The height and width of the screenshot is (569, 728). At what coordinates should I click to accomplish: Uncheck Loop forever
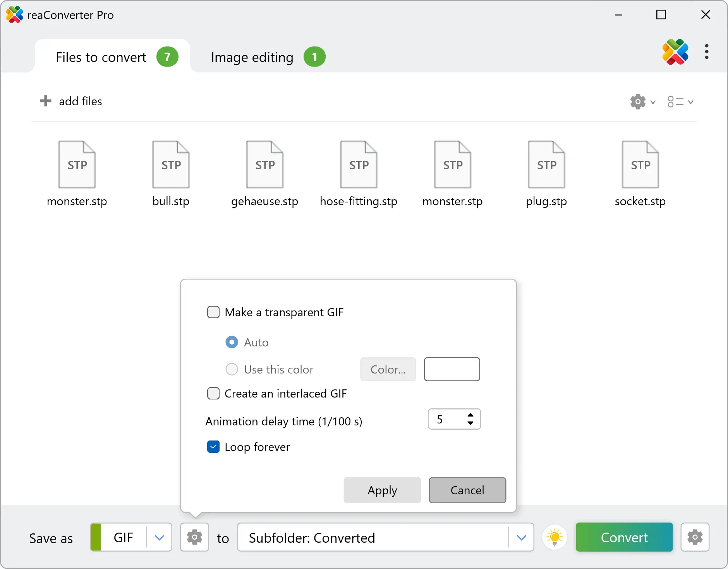click(x=213, y=447)
